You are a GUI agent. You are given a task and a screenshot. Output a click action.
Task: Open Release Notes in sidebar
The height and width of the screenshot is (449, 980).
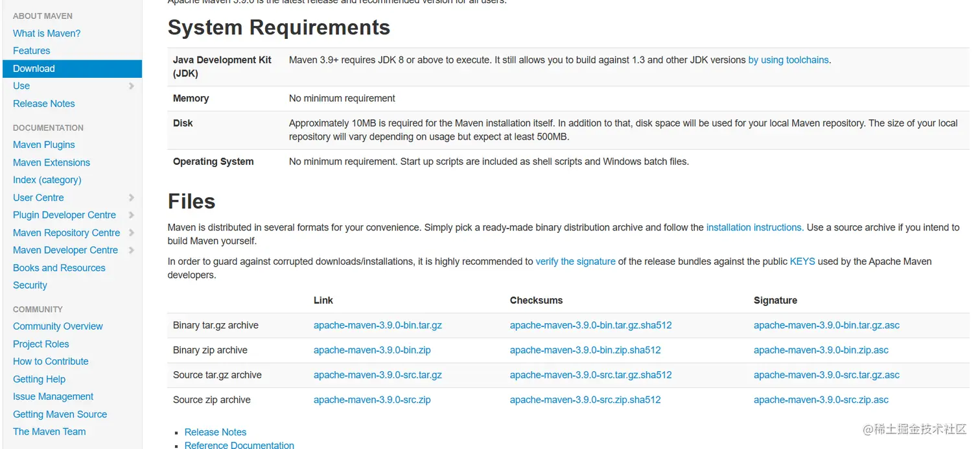coord(44,104)
